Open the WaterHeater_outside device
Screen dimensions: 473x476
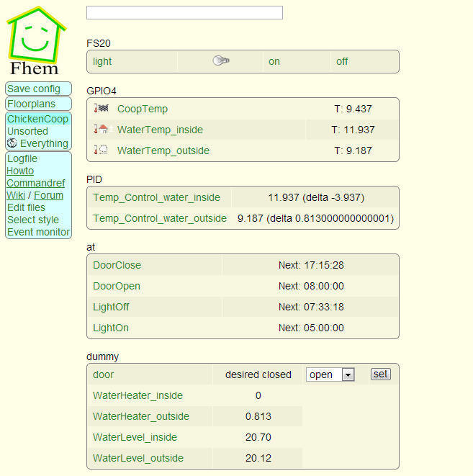tap(141, 416)
